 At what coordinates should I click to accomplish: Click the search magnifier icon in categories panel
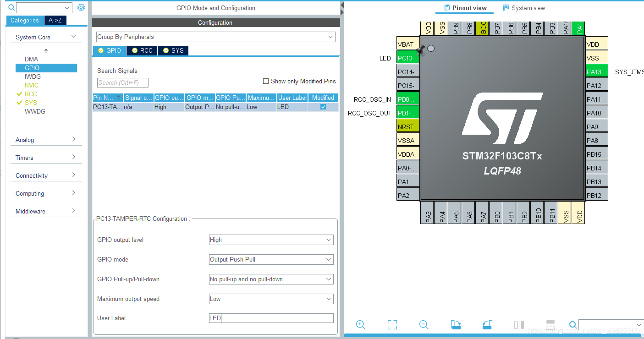click(x=11, y=7)
